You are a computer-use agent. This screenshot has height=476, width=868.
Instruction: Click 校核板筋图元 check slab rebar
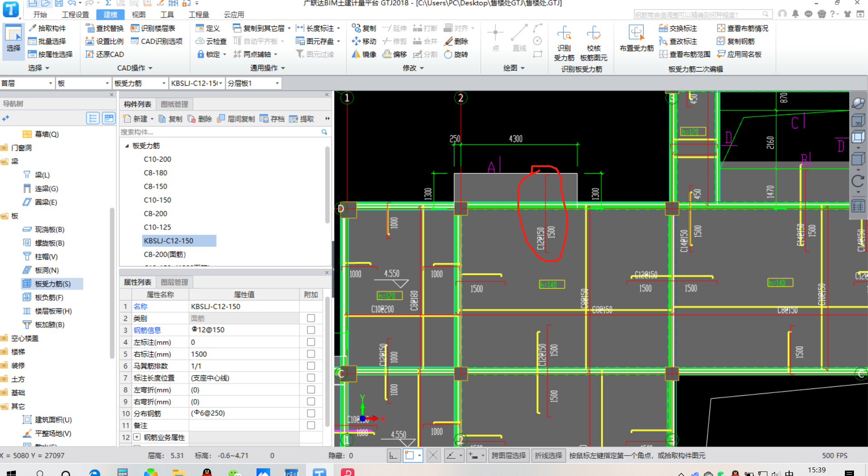point(593,44)
